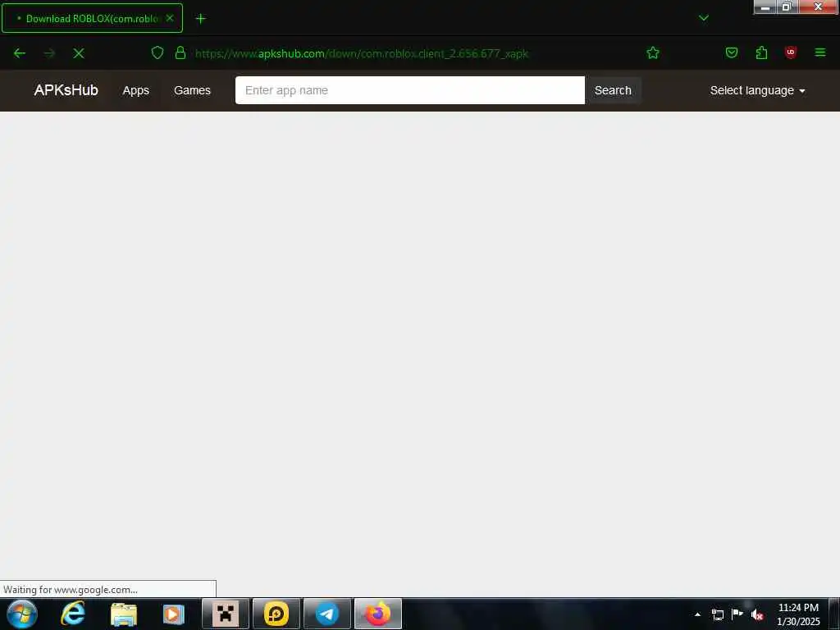Viewport: 840px width, 630px height.
Task: Open the Action Center flag icon
Action: click(x=737, y=614)
